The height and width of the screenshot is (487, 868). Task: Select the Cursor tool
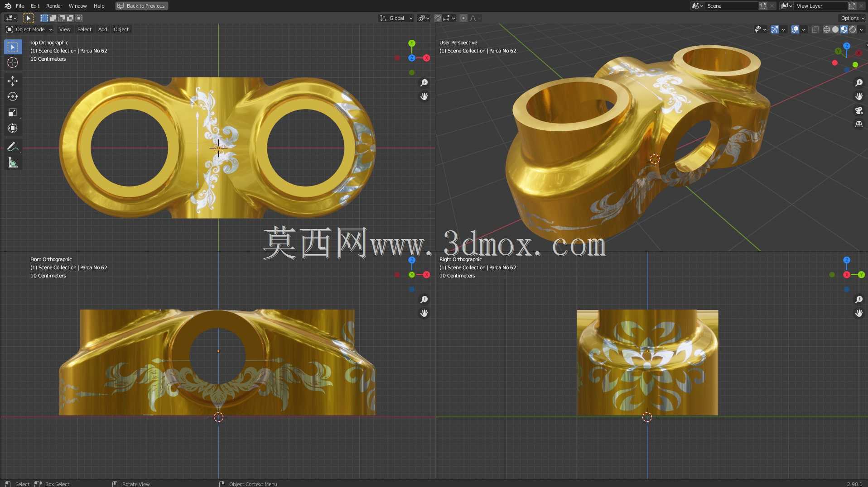pos(13,62)
